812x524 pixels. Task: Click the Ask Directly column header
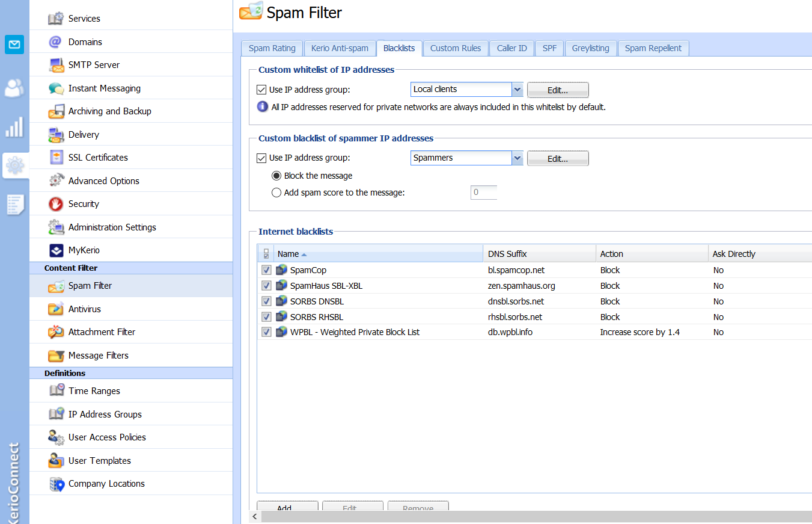tap(760, 254)
